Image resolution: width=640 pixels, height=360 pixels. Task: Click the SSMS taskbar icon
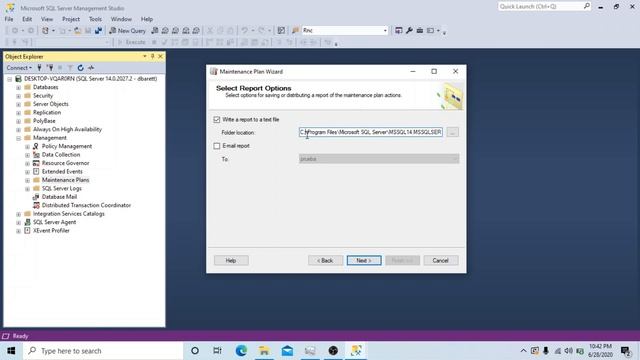[x=356, y=351]
